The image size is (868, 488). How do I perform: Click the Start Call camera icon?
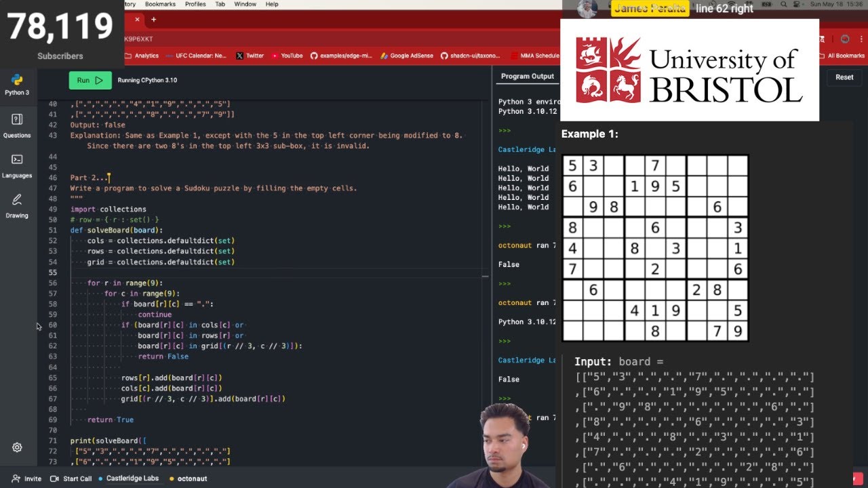(54, 479)
